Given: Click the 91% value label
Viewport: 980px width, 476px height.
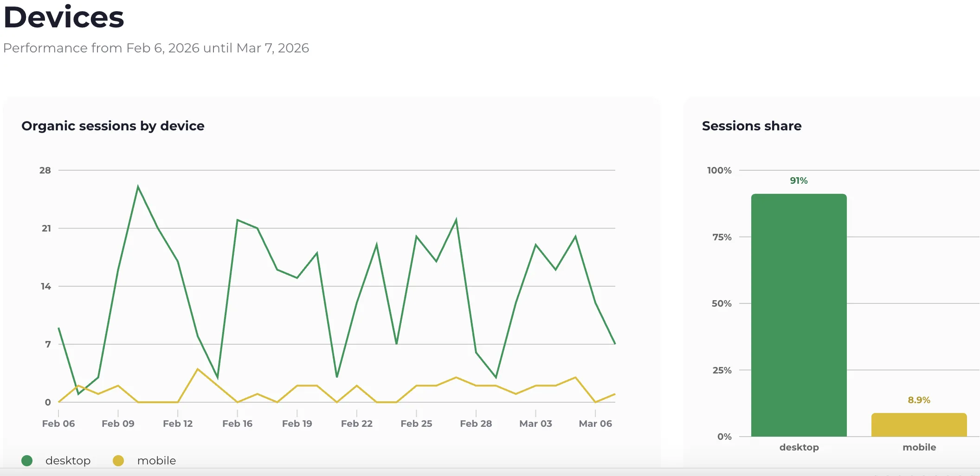Looking at the screenshot, I should tap(799, 180).
